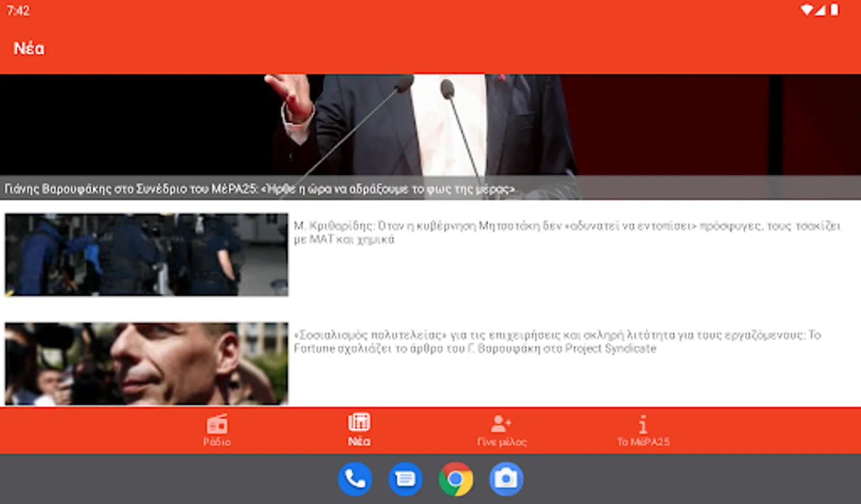This screenshot has width=861, height=504.
Task: Tap the battery status icon
Action: pyautogui.click(x=834, y=10)
